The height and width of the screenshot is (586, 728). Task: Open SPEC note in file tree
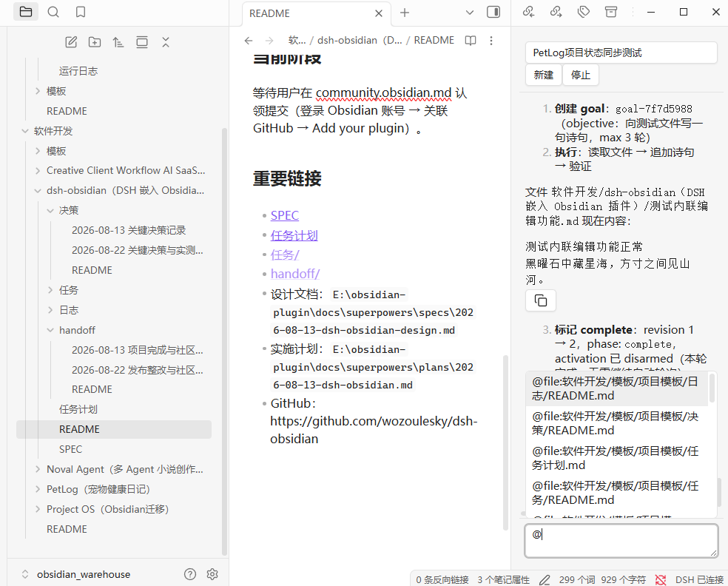click(x=70, y=449)
